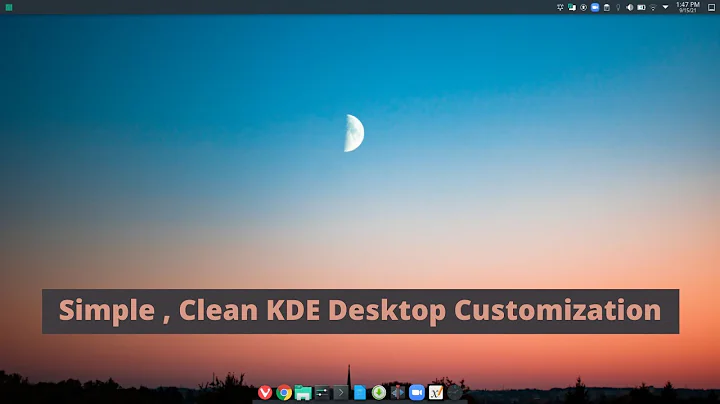Open the dark clock icon in dock
Viewport: 720px width, 404px height.
pos(455,393)
